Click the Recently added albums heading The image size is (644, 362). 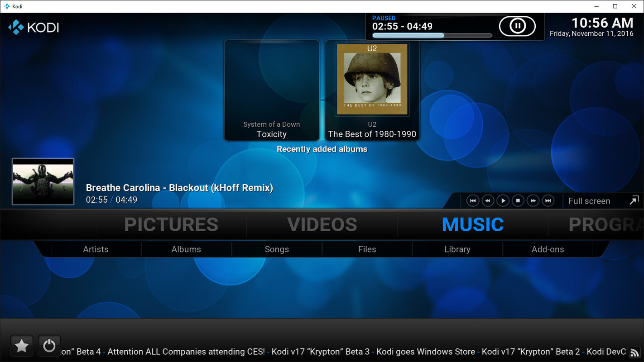pos(322,149)
